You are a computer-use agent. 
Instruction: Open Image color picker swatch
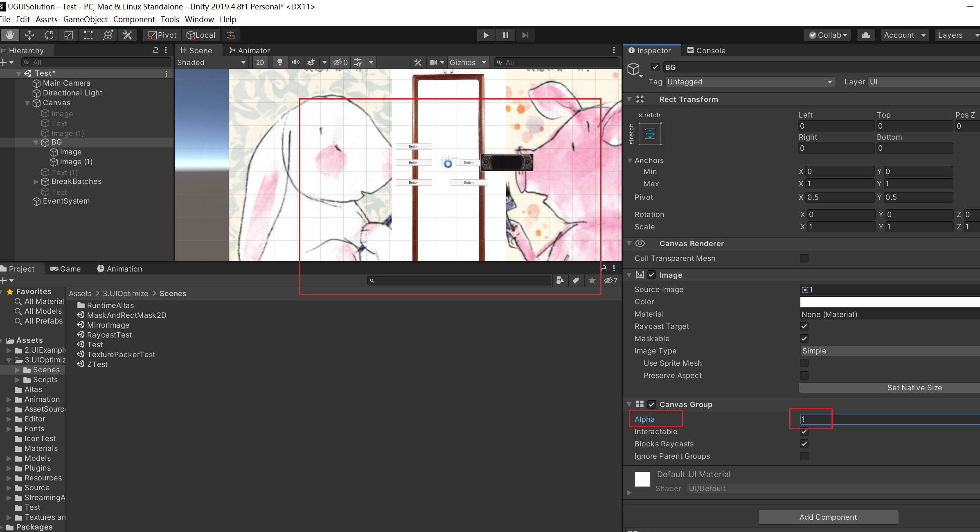click(x=890, y=302)
